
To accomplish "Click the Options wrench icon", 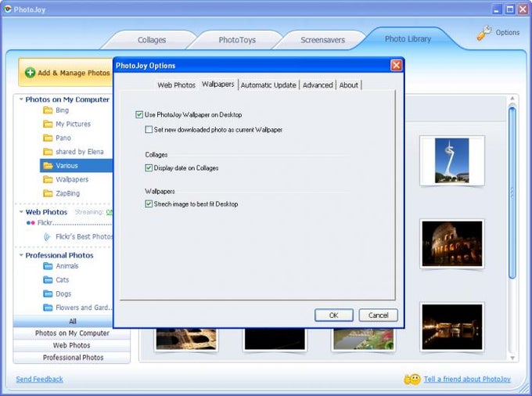I will [484, 33].
